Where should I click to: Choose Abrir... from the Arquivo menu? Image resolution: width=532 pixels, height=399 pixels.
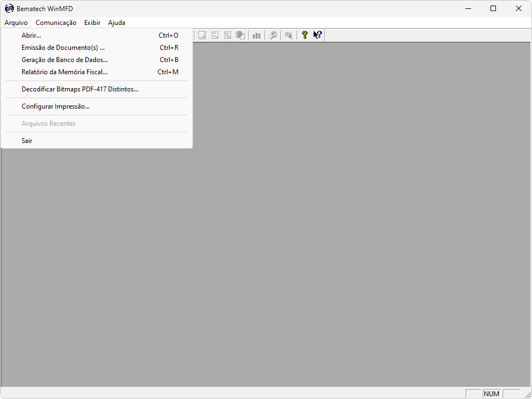tap(96, 35)
